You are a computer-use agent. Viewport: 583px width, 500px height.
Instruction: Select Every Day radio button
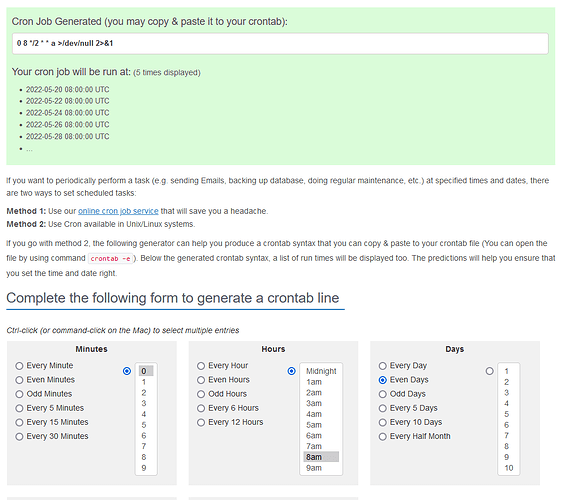point(383,366)
